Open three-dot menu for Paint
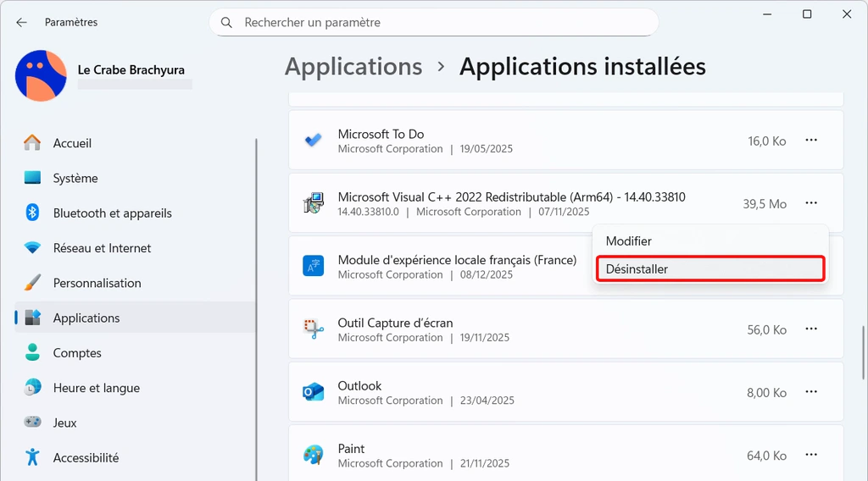 click(811, 456)
